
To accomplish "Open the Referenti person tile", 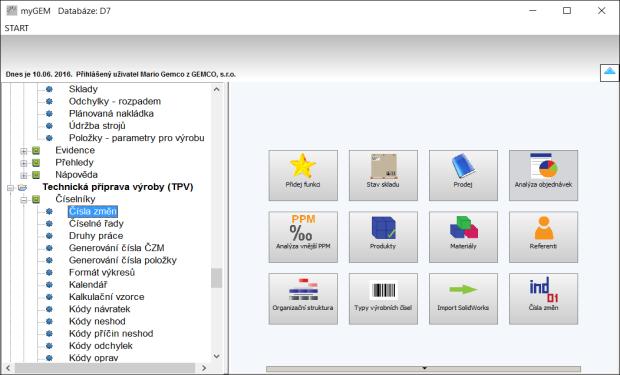I will point(543,237).
